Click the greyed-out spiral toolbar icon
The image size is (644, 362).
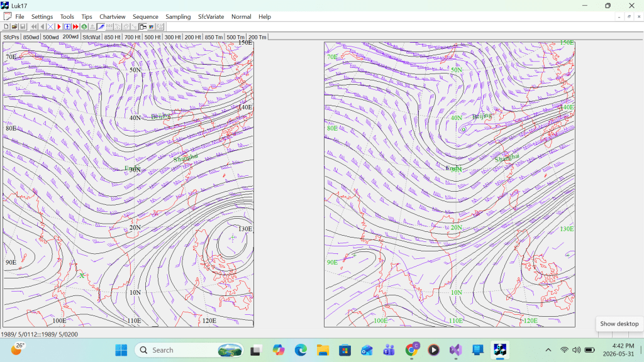point(126,26)
